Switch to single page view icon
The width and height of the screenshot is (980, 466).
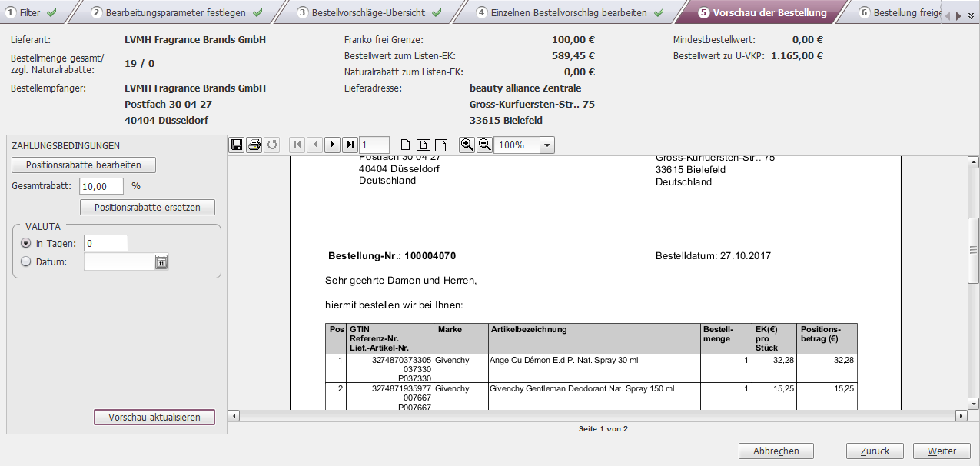(406, 145)
